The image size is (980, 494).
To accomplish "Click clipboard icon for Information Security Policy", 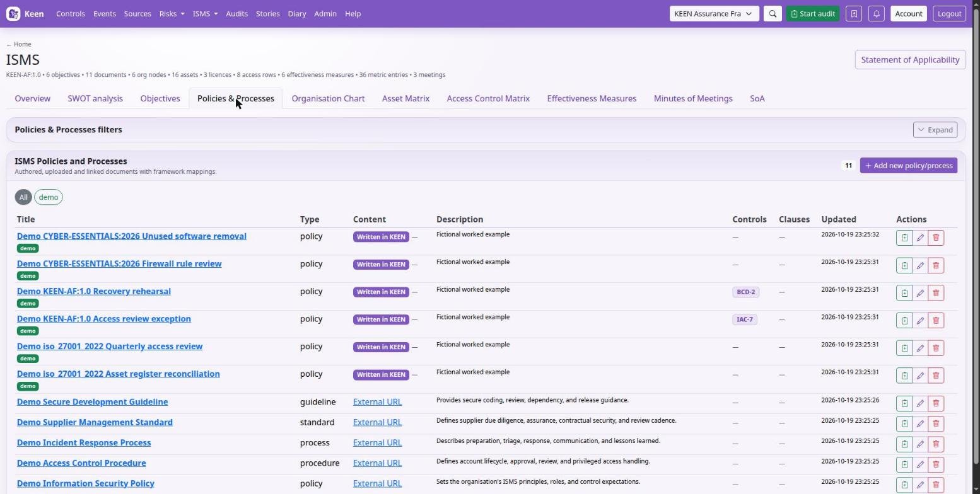I will (x=904, y=485).
